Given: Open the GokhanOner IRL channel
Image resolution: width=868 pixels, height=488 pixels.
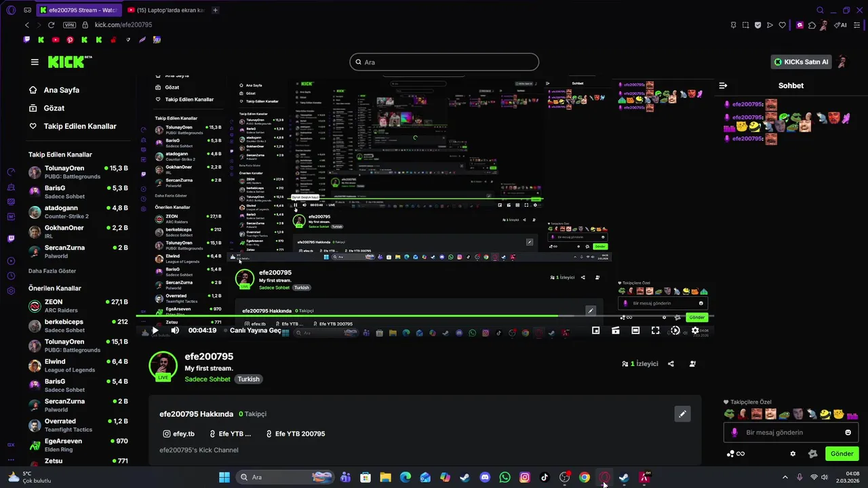Looking at the screenshot, I should click(78, 231).
